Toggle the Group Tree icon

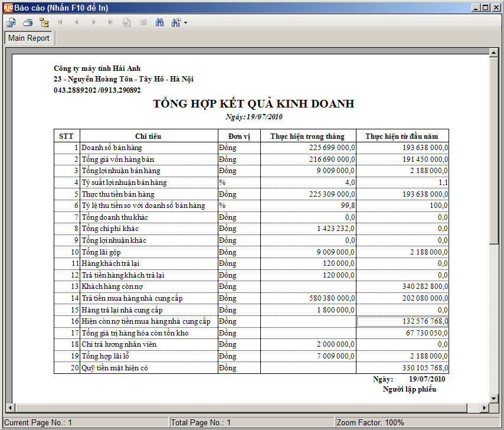44,22
